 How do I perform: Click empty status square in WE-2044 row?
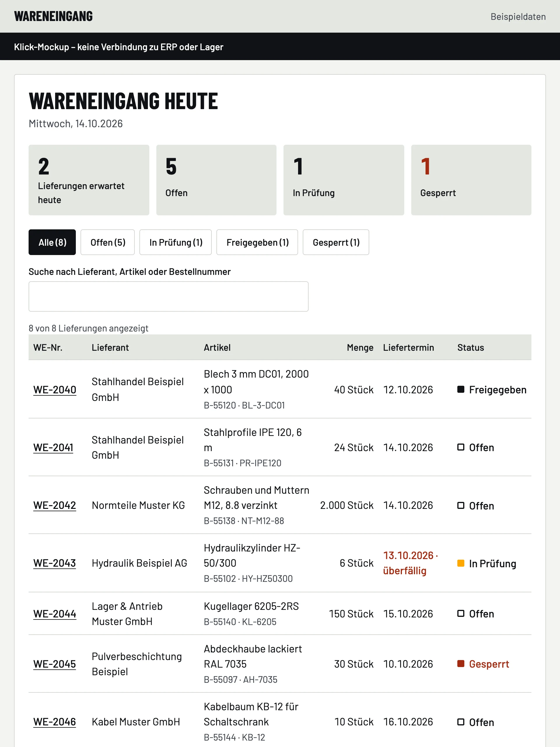pos(461,613)
